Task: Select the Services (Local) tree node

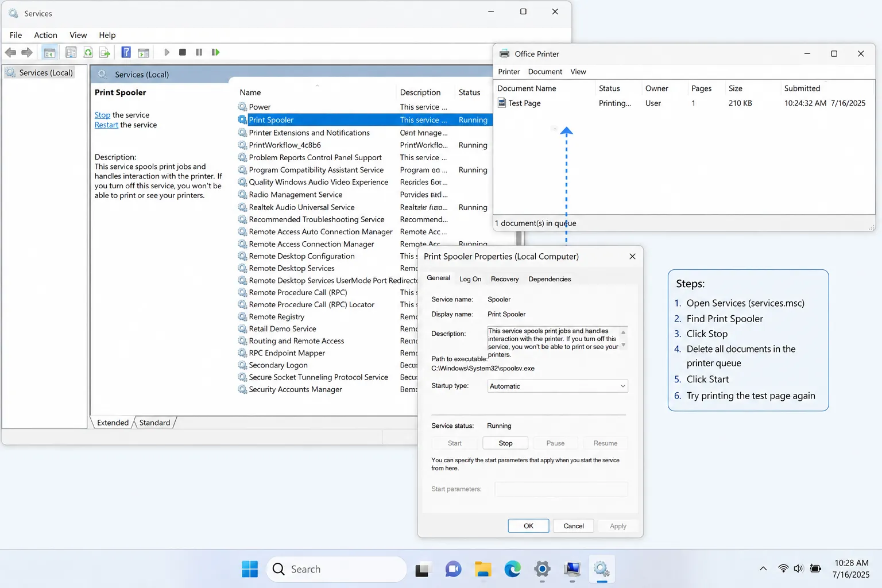Action: pos(40,73)
